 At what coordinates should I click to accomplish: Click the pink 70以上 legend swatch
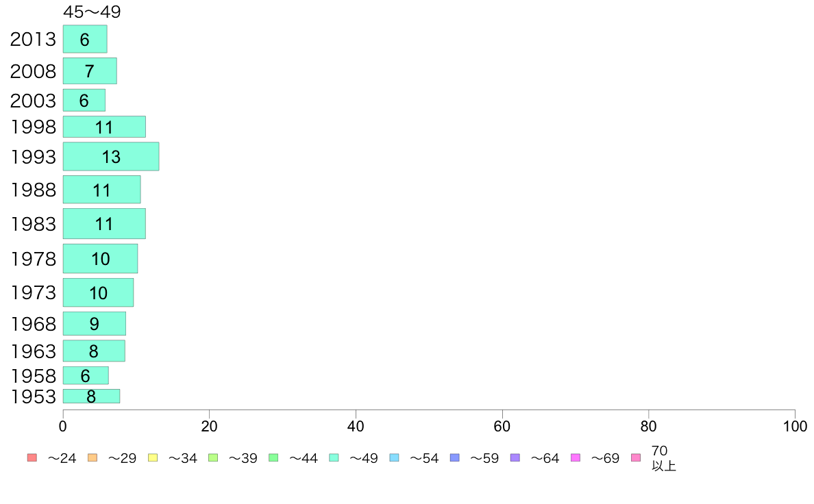(636, 458)
